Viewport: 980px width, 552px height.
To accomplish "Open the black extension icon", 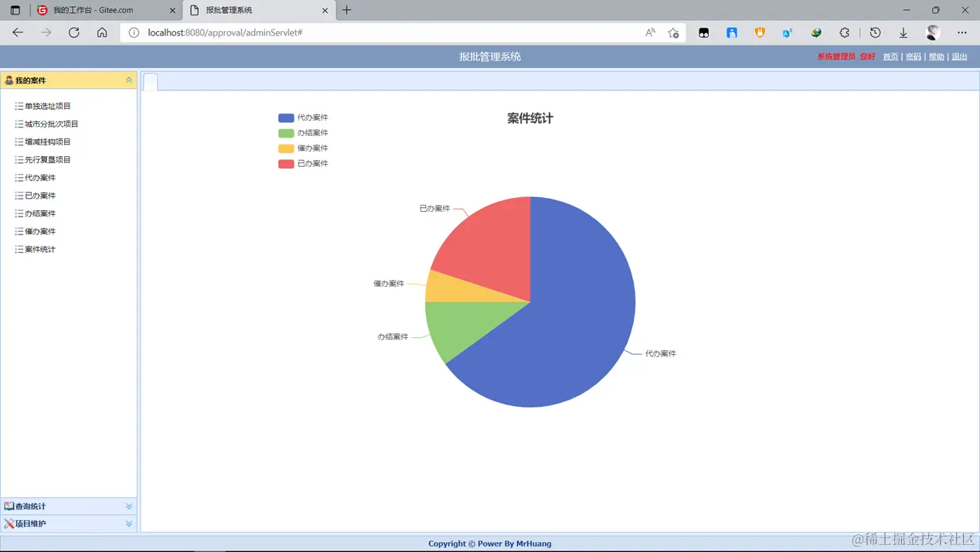I will (703, 32).
